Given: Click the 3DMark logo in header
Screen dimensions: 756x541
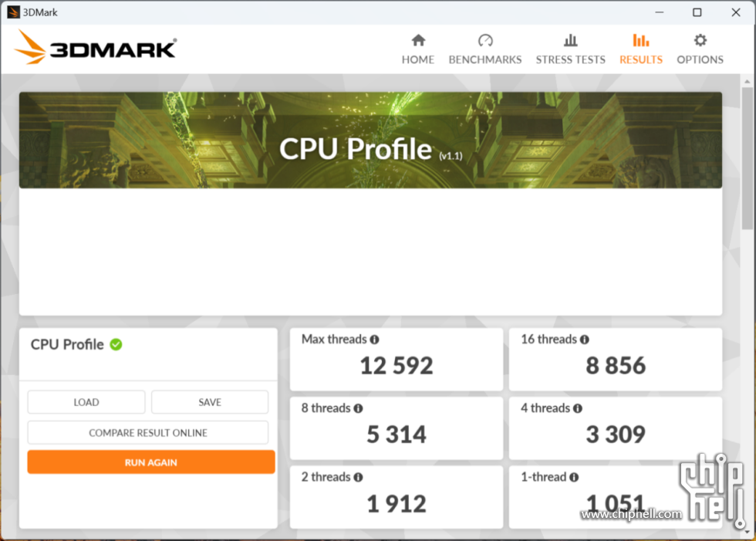Looking at the screenshot, I should click(x=95, y=47).
